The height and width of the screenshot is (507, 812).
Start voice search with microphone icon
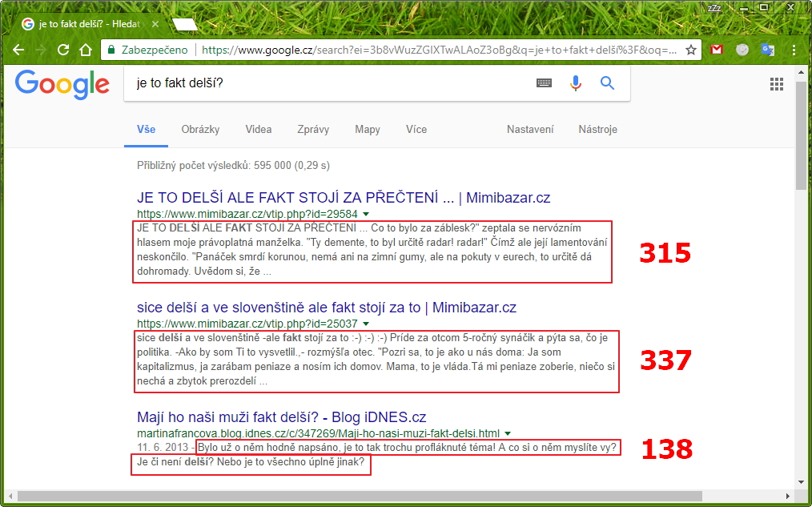(575, 82)
